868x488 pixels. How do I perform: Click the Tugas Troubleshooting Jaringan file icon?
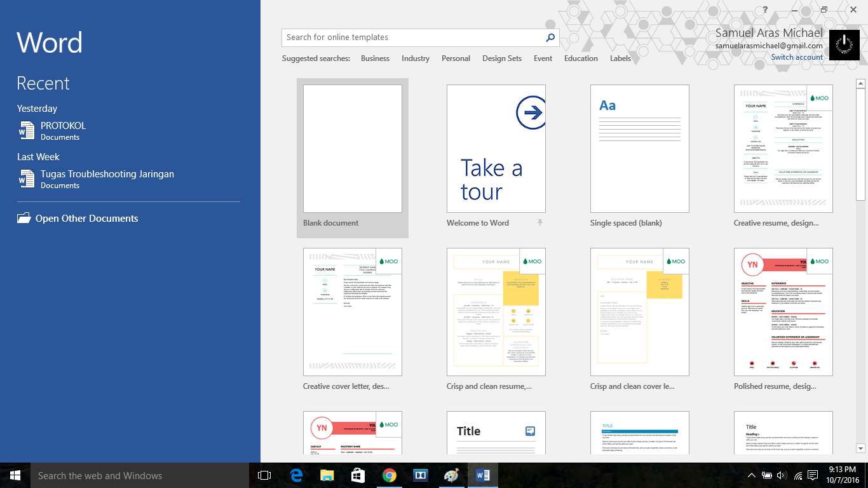pos(26,179)
